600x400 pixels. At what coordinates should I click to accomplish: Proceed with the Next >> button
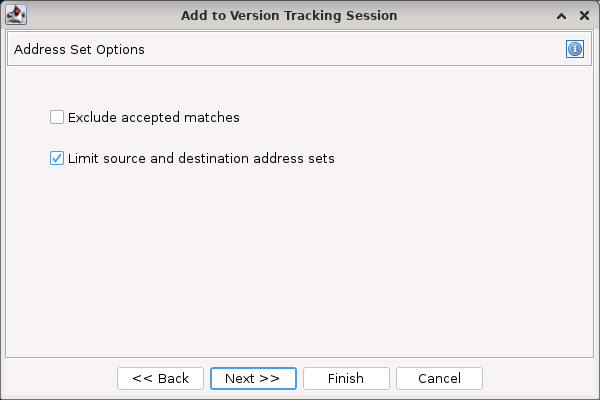coord(252,378)
